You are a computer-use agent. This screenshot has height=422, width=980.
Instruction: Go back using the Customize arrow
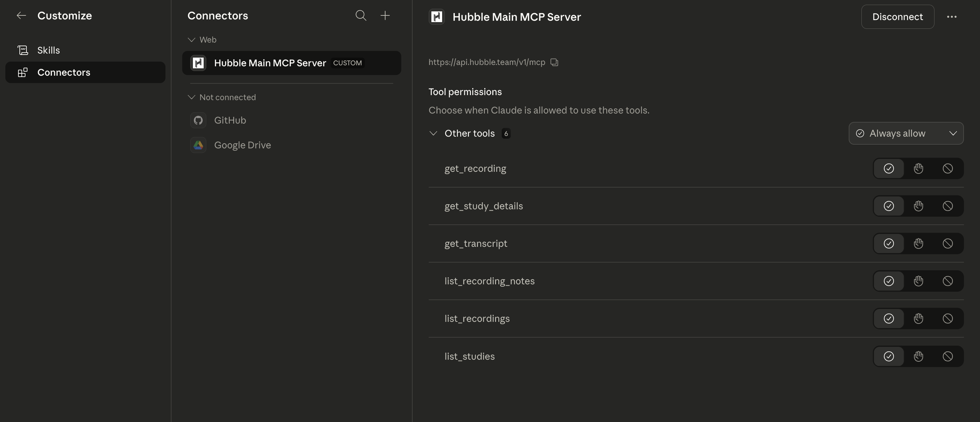tap(21, 16)
